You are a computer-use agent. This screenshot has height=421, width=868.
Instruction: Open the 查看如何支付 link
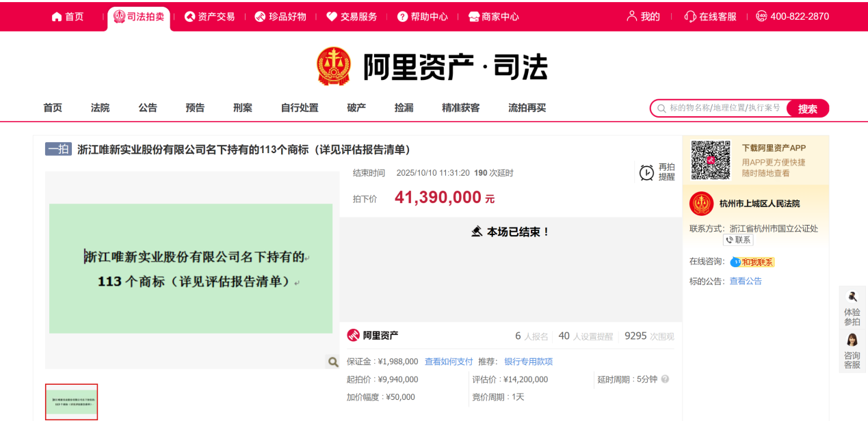[x=449, y=362]
